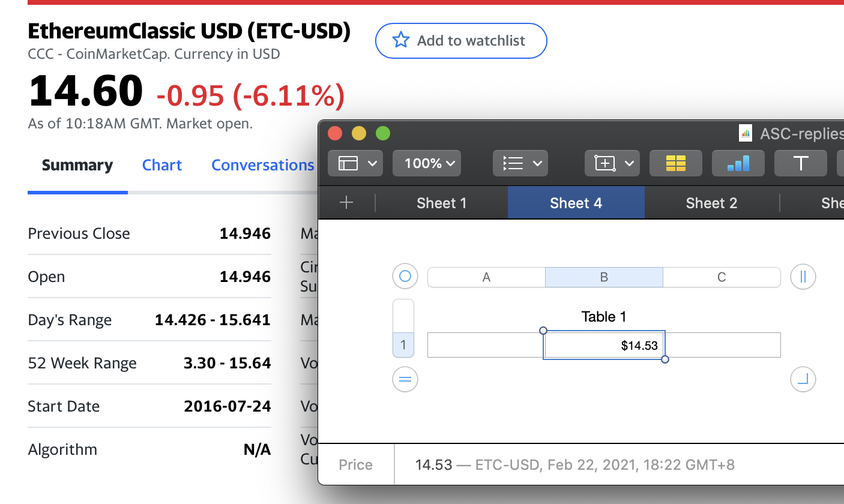
Task: Select the cell containing $14.53
Action: pos(604,345)
